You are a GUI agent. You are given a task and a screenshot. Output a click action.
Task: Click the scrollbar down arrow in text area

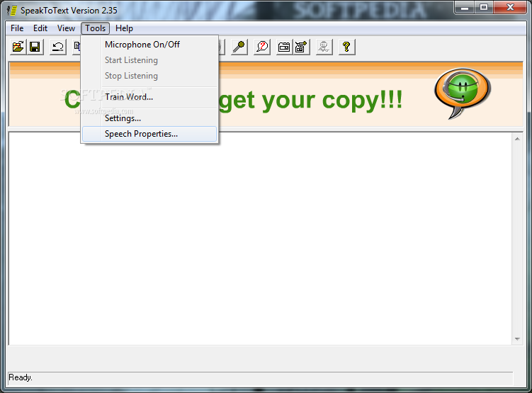point(517,339)
